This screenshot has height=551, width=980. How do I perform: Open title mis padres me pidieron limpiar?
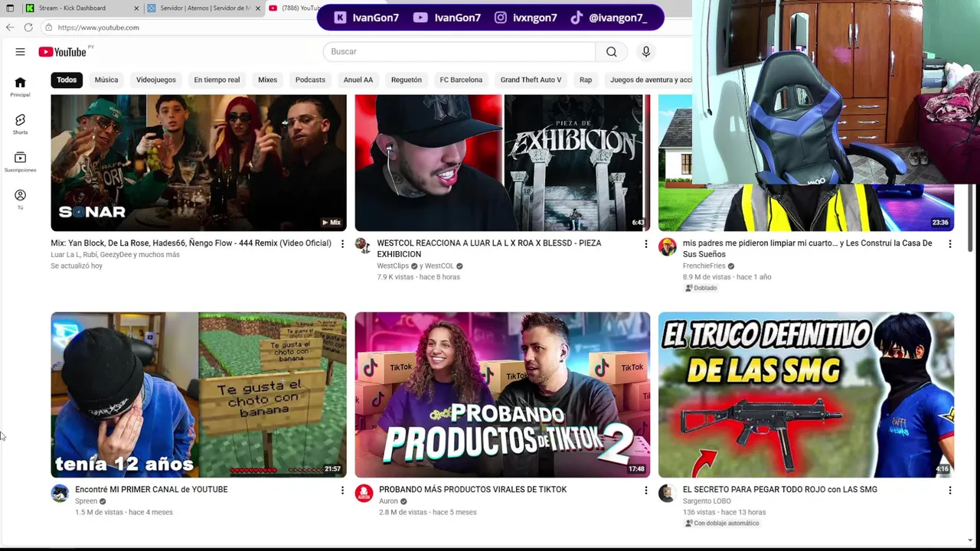point(807,249)
